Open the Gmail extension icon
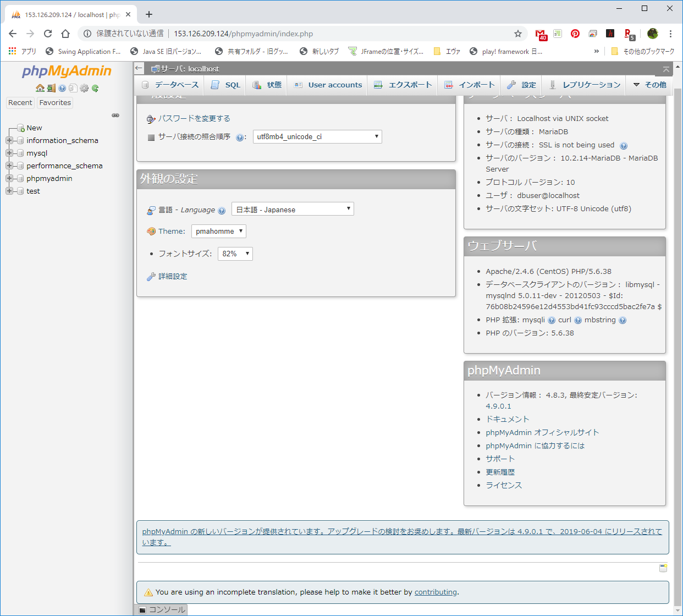Image resolution: width=683 pixels, height=616 pixels. (x=541, y=34)
